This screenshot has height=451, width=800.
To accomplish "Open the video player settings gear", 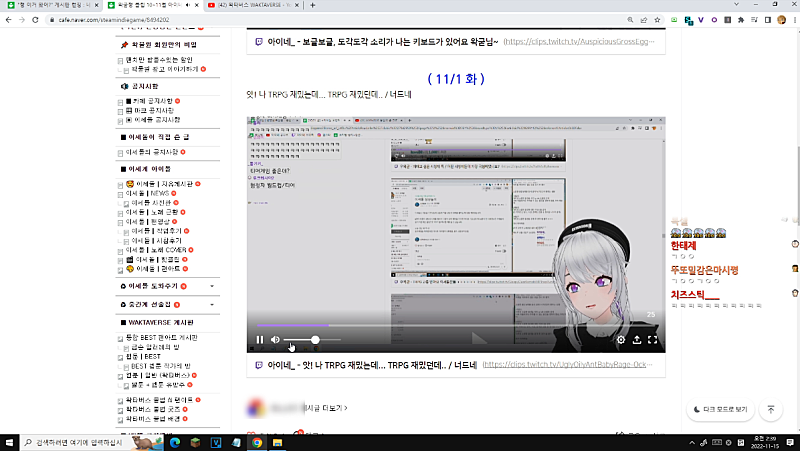I will (x=620, y=339).
